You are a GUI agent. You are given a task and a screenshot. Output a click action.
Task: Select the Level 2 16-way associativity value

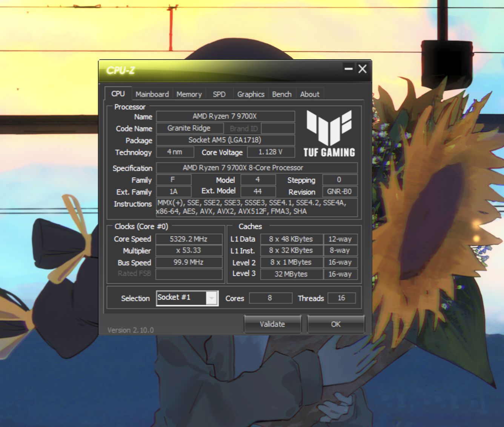340,262
